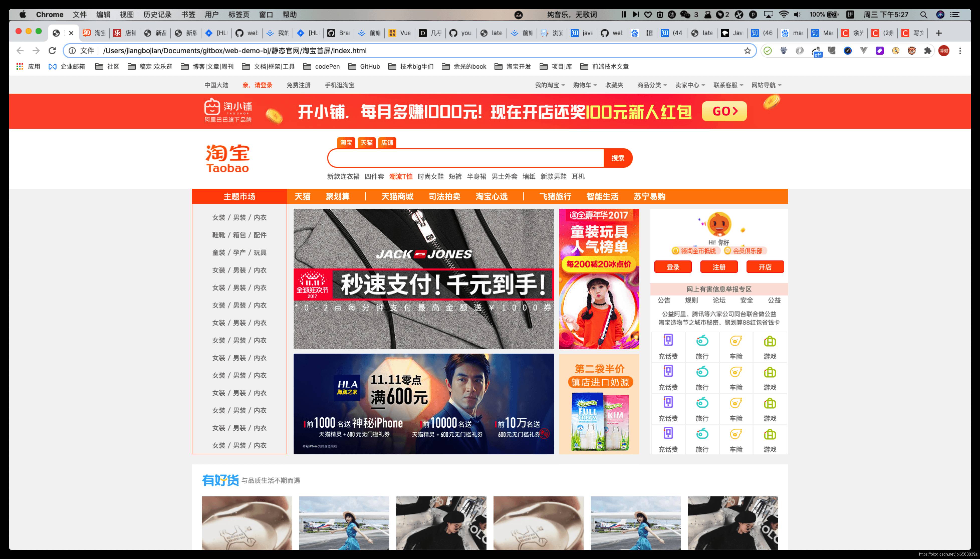Expand 网站导航 dropdown
This screenshot has width=980, height=559.
(x=767, y=85)
